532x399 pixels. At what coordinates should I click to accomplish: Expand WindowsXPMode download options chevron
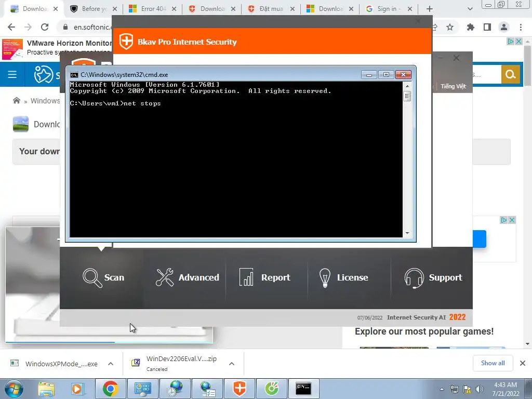pyautogui.click(x=111, y=364)
